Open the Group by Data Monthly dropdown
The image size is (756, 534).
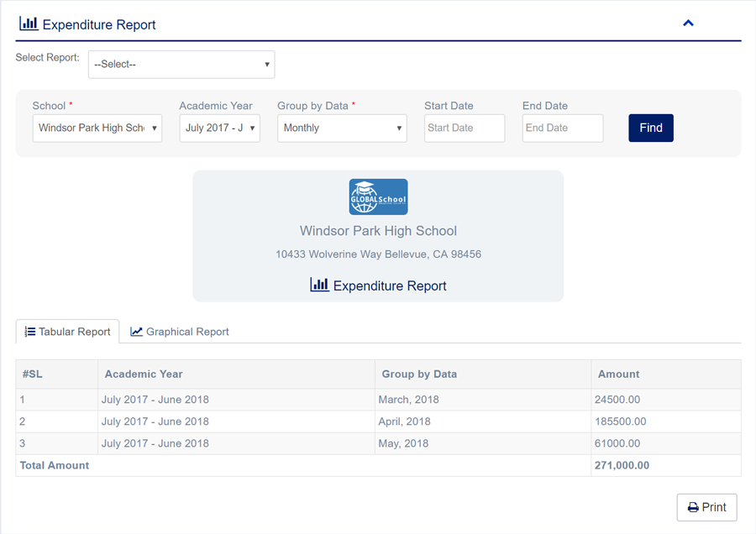[342, 128]
